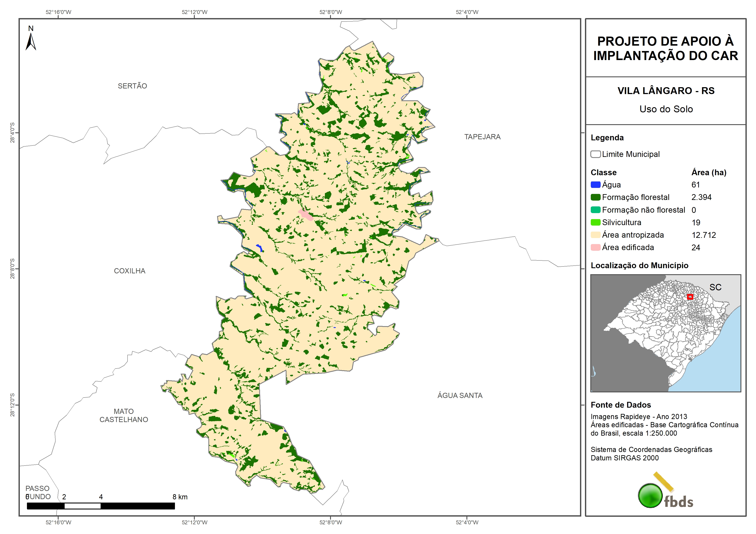Click the Área antropizada beige swatch
Screen dimensions: 756x534
tap(595, 235)
